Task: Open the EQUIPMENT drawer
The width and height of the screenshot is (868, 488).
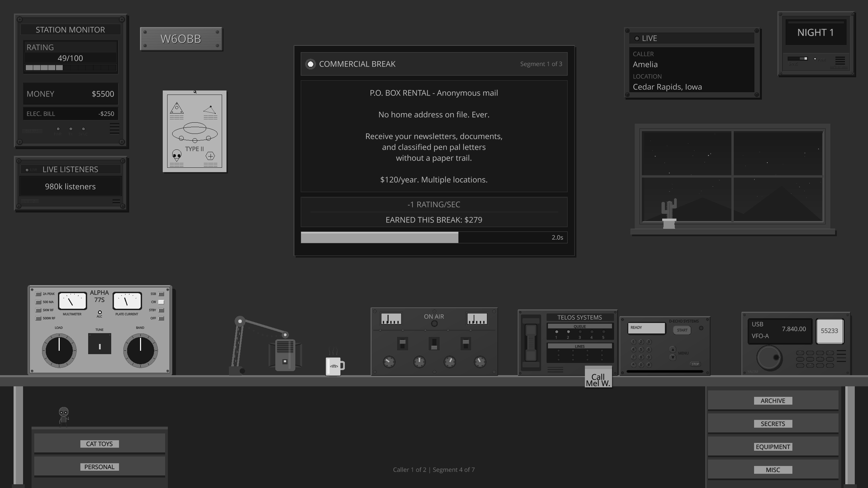Action: 773,447
